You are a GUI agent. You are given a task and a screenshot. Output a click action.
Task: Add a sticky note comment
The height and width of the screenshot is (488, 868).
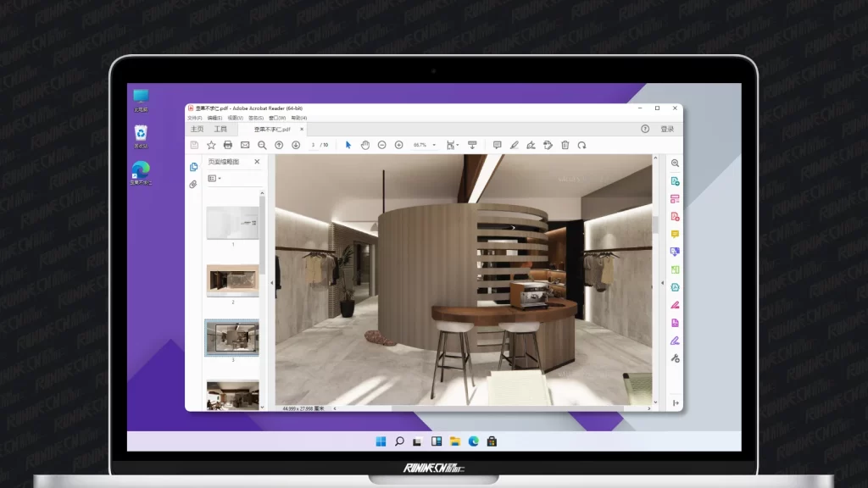coord(497,145)
